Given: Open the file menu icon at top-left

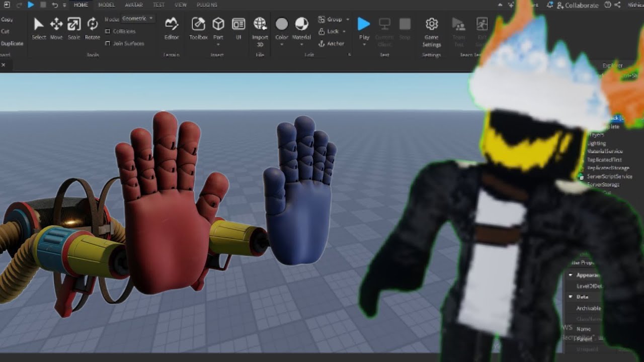Looking at the screenshot, I should (7, 5).
